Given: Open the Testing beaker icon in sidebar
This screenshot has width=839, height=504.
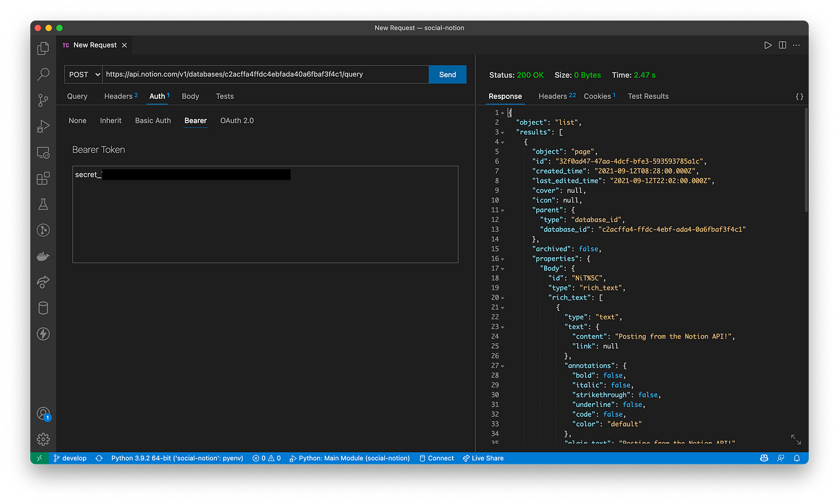Looking at the screenshot, I should coord(43,204).
